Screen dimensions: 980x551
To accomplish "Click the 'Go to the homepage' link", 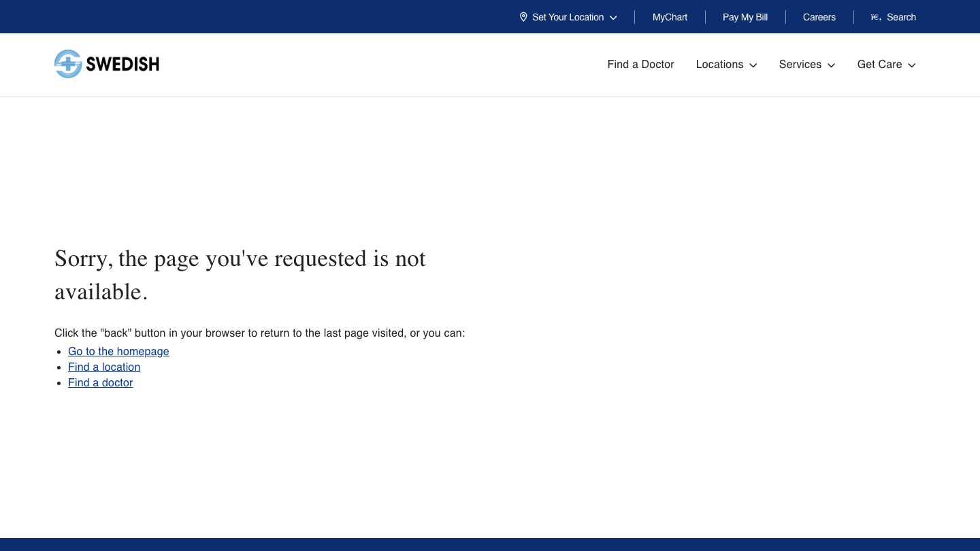I will click(118, 352).
